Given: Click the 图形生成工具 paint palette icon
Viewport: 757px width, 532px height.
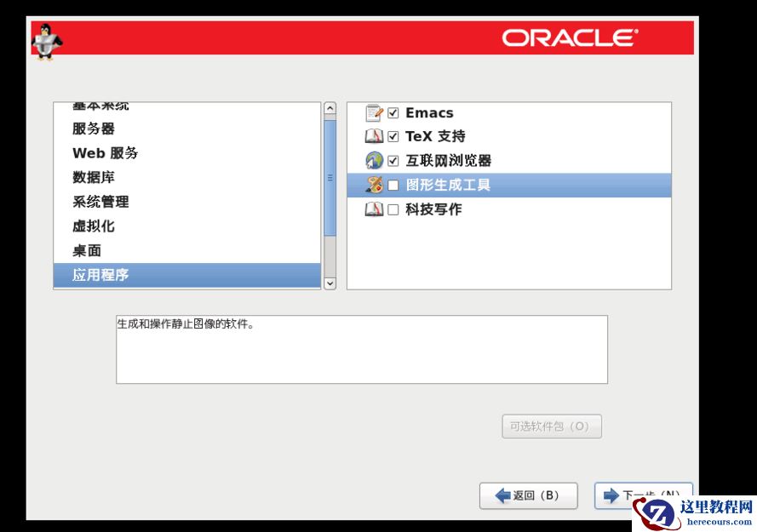Looking at the screenshot, I should pos(374,185).
